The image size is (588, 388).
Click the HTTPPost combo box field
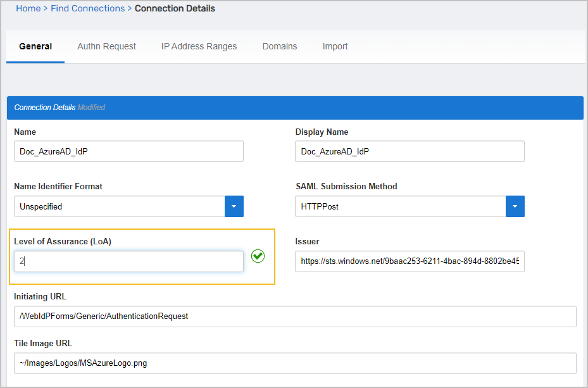point(400,206)
